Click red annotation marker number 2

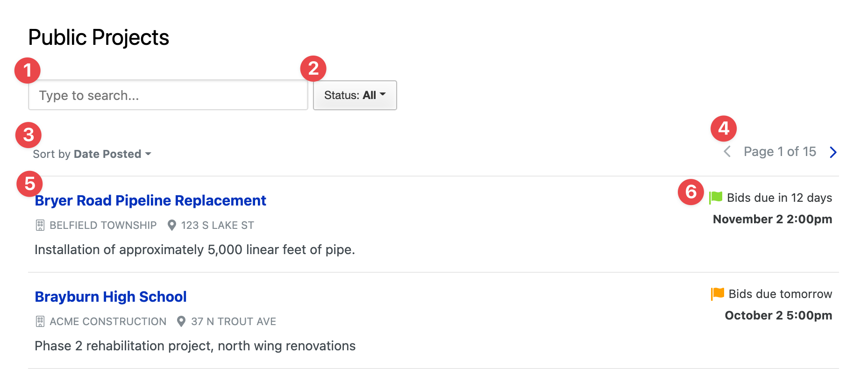tap(313, 69)
